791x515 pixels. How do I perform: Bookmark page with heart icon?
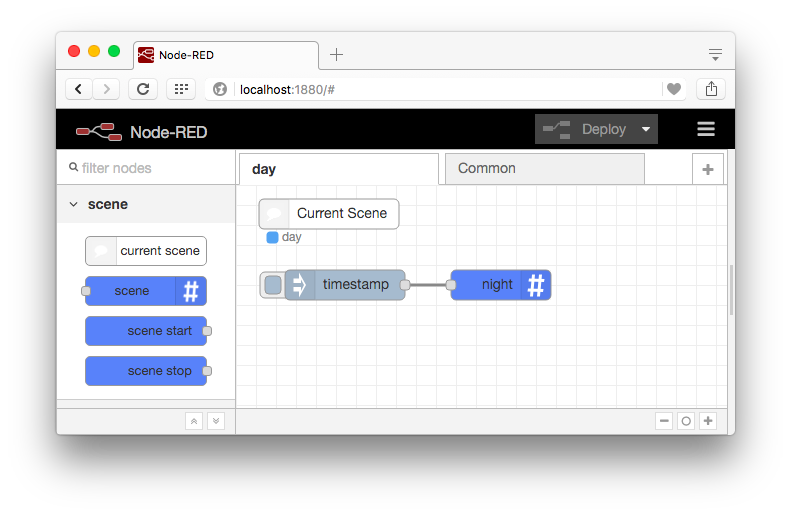click(x=674, y=89)
